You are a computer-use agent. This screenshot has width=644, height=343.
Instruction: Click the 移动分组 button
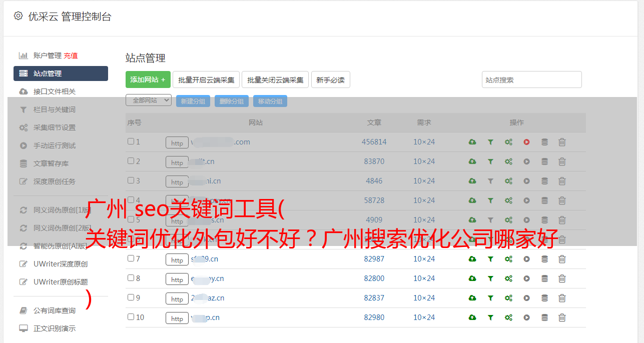[270, 101]
